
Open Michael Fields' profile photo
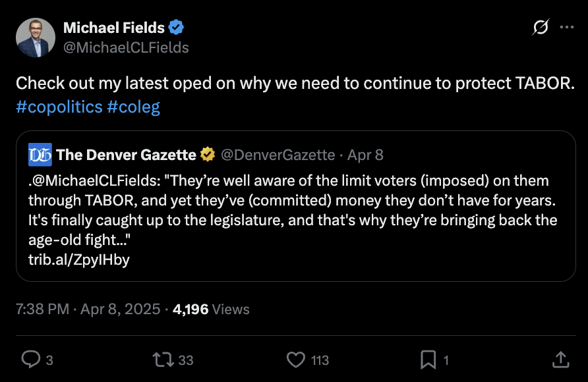point(36,37)
